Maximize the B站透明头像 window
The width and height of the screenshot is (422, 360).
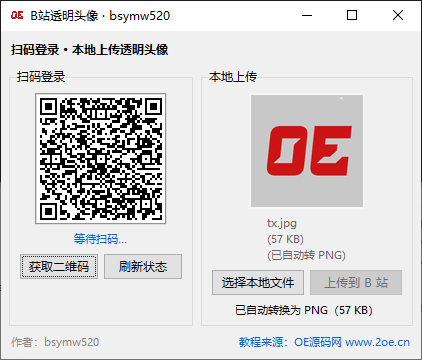pos(352,15)
